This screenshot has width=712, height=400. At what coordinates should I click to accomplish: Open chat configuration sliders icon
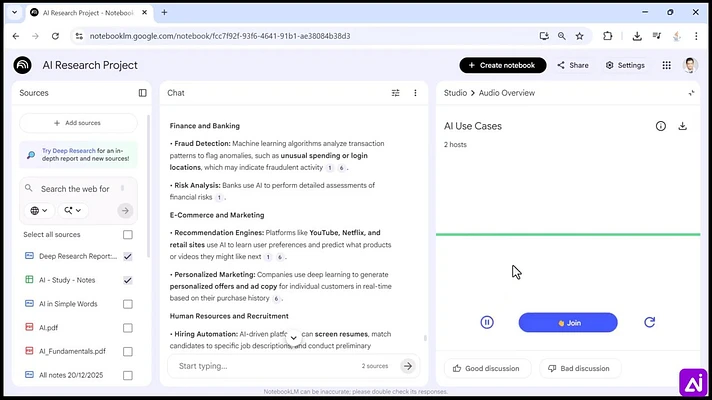coord(396,93)
